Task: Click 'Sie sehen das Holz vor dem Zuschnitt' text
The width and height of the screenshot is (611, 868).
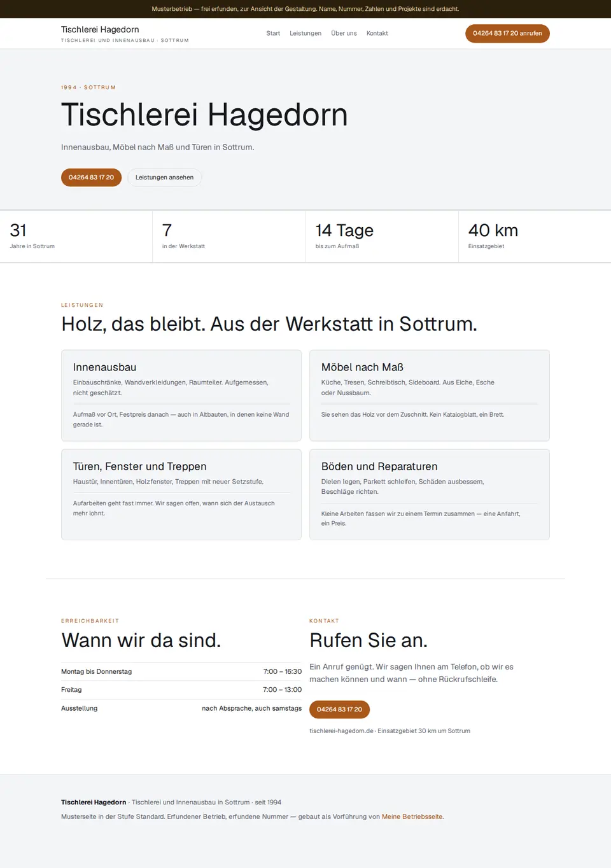Action: (412, 415)
